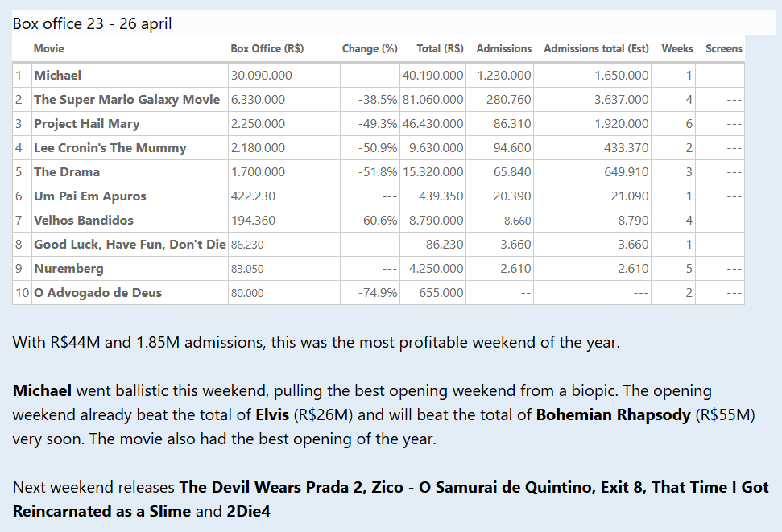Click the Nuremberg movie title

click(x=68, y=269)
